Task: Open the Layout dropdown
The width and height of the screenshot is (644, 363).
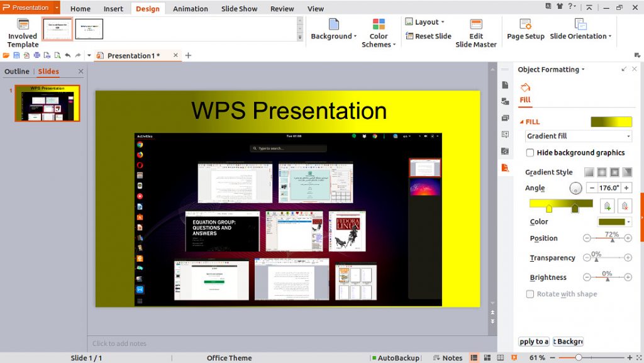Action: pos(425,22)
